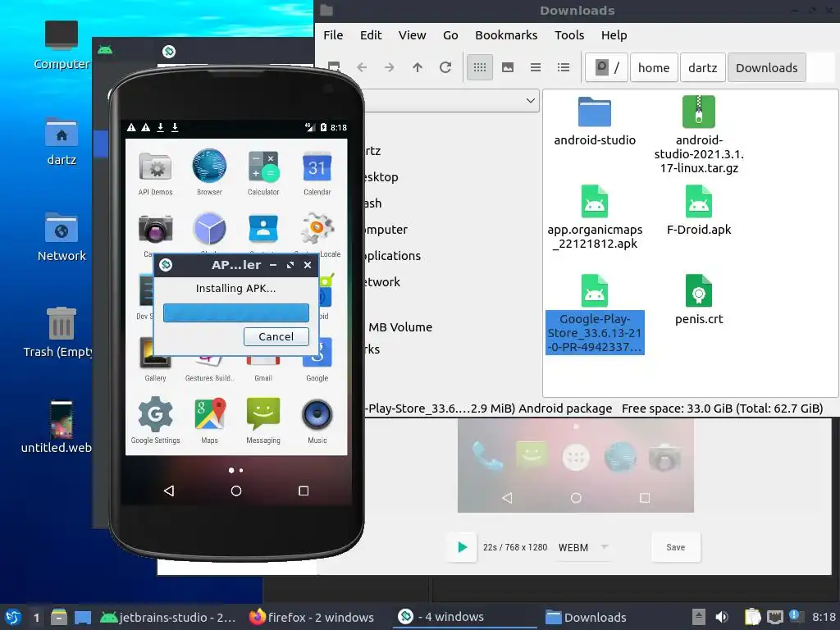Switch to detailed list view mode
The width and height of the screenshot is (840, 630).
[563, 67]
